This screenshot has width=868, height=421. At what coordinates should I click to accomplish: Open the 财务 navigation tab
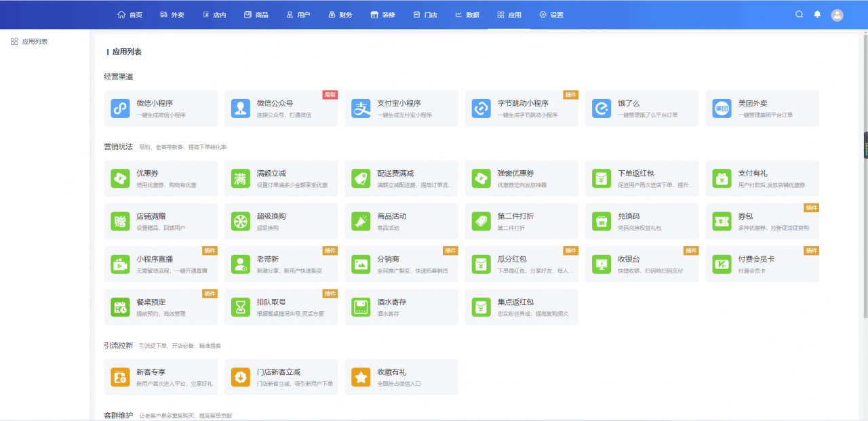[340, 15]
